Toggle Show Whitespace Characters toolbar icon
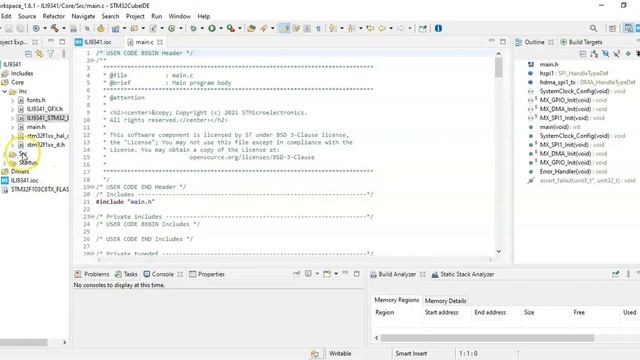Image resolution: width=640 pixels, height=360 pixels. 318,28
